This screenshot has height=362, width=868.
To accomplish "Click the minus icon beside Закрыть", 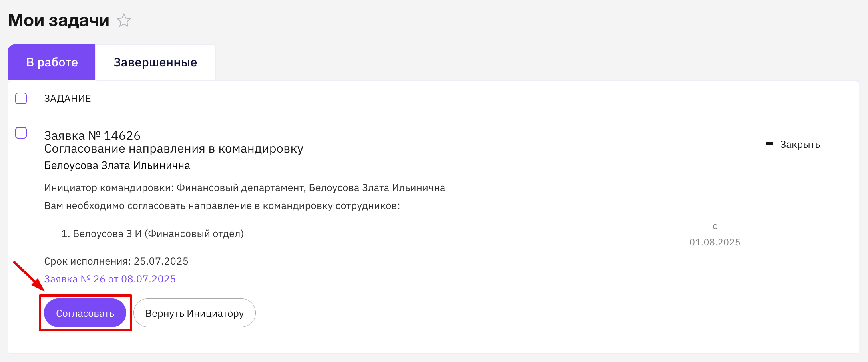I will (x=770, y=143).
